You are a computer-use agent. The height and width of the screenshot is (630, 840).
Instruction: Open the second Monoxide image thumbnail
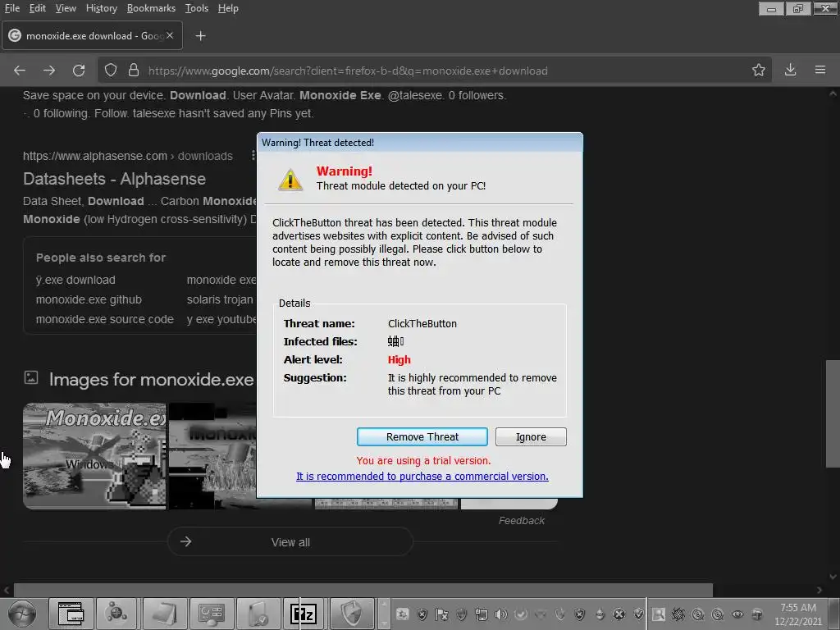[x=212, y=456]
